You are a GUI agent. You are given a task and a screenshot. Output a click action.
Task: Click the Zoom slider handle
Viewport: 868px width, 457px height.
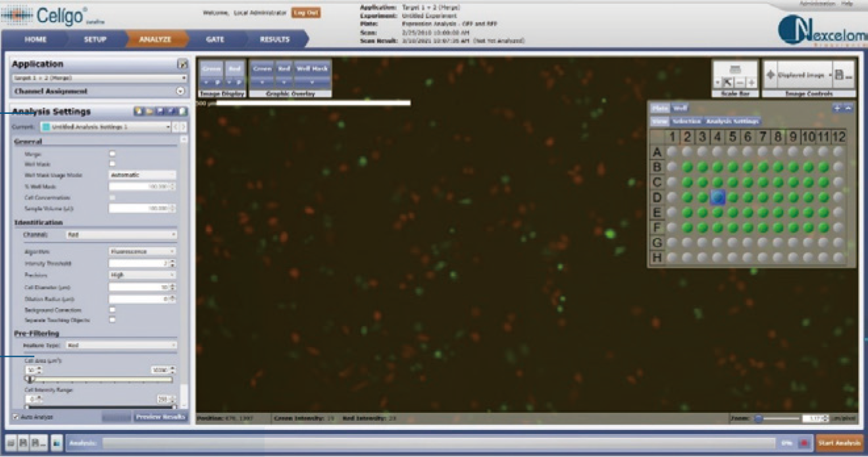pyautogui.click(x=758, y=418)
